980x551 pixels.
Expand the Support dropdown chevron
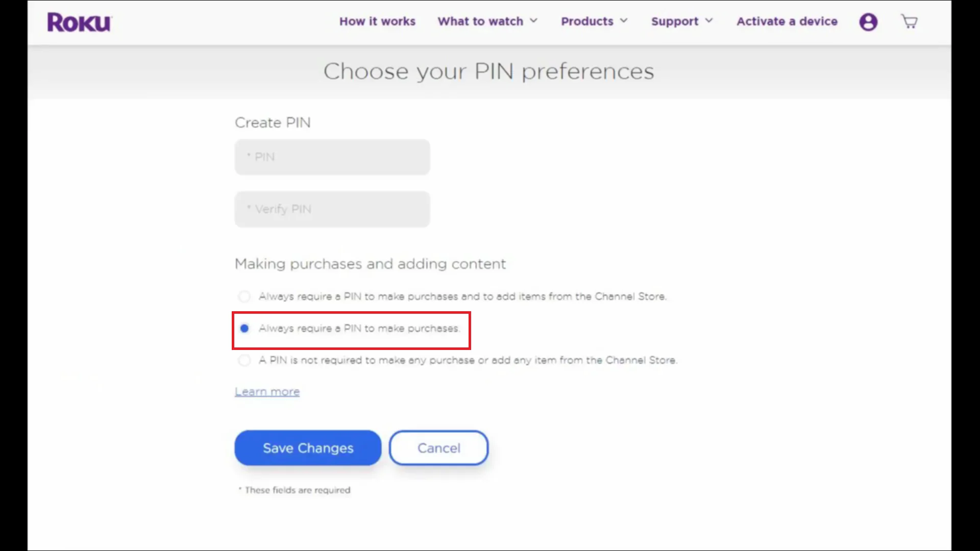click(709, 21)
